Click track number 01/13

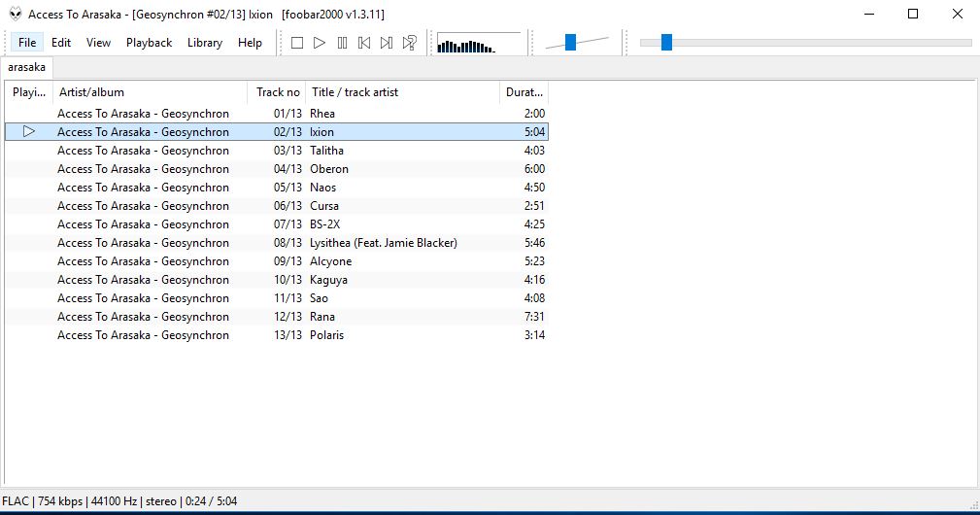tap(287, 113)
